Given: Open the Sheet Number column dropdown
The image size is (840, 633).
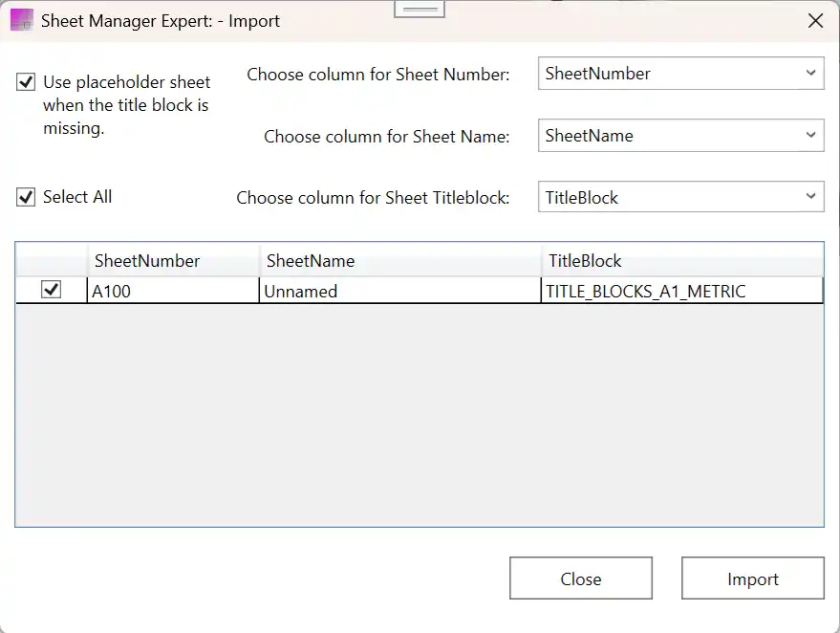Looking at the screenshot, I should coord(680,74).
